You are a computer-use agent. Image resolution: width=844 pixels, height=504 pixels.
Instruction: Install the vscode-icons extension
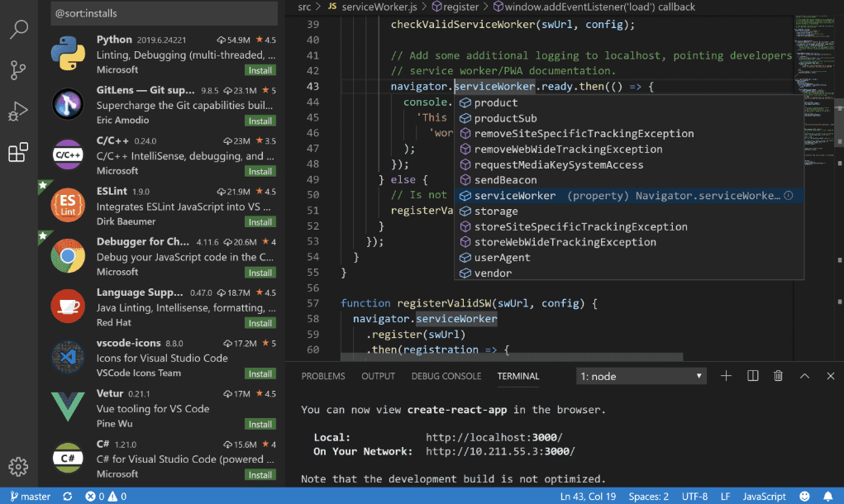coord(260,373)
